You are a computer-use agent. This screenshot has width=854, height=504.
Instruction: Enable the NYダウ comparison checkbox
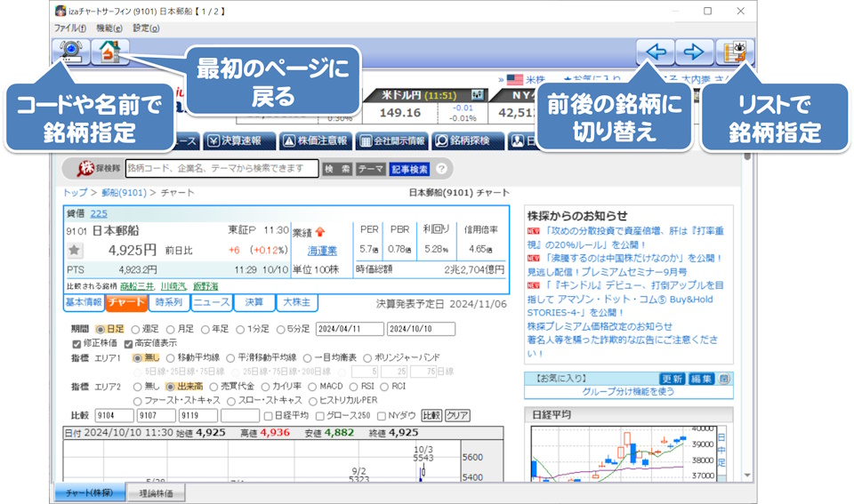pos(382,416)
